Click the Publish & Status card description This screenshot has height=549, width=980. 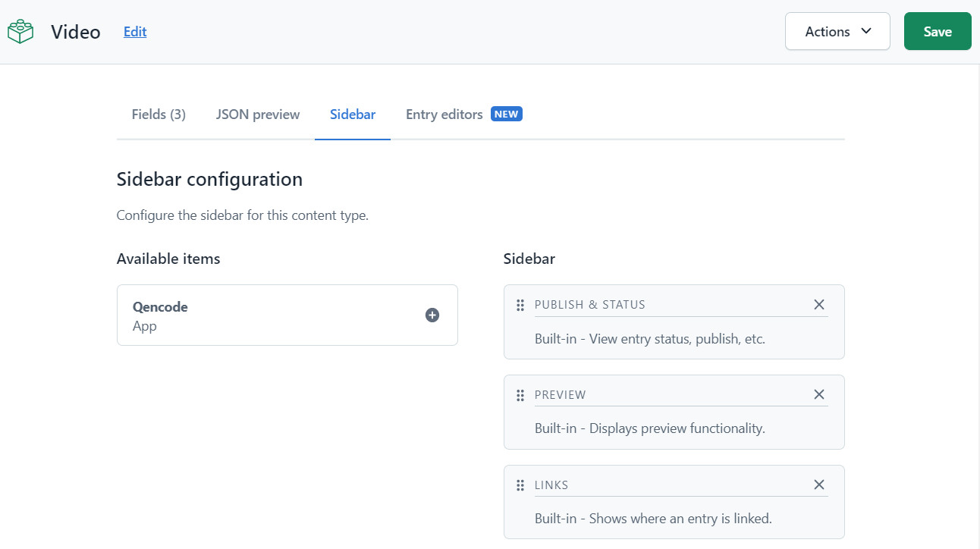coord(650,339)
